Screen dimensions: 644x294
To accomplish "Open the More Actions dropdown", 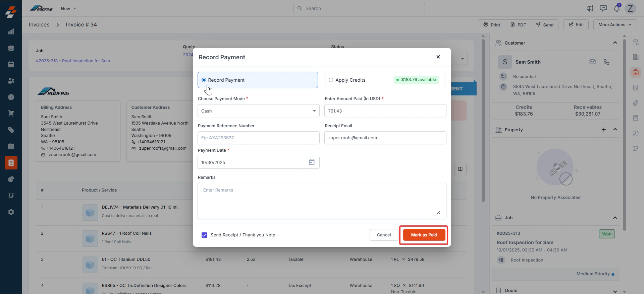I will coord(614,25).
